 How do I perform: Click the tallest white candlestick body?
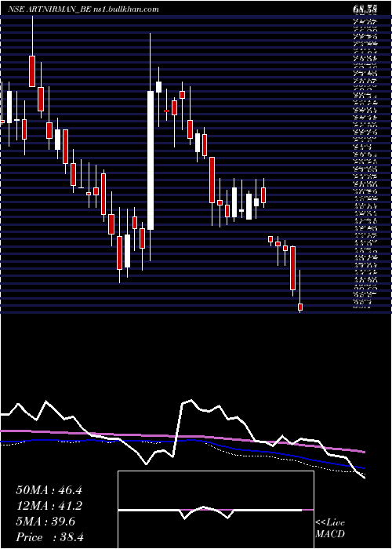[151, 160]
